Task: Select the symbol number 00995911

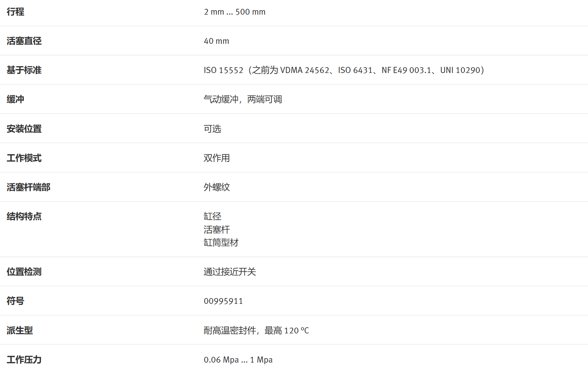Action: click(223, 301)
